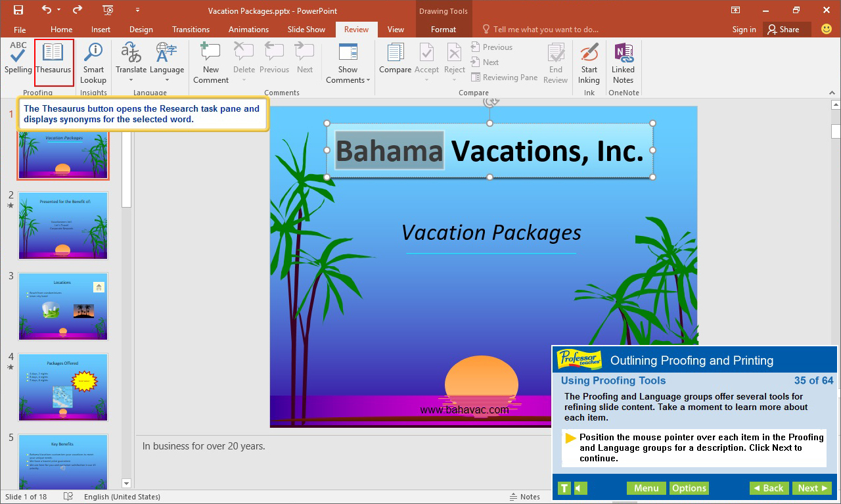The image size is (841, 504).
Task: Click Next in the Professor Teaches tutorial
Action: (811, 488)
